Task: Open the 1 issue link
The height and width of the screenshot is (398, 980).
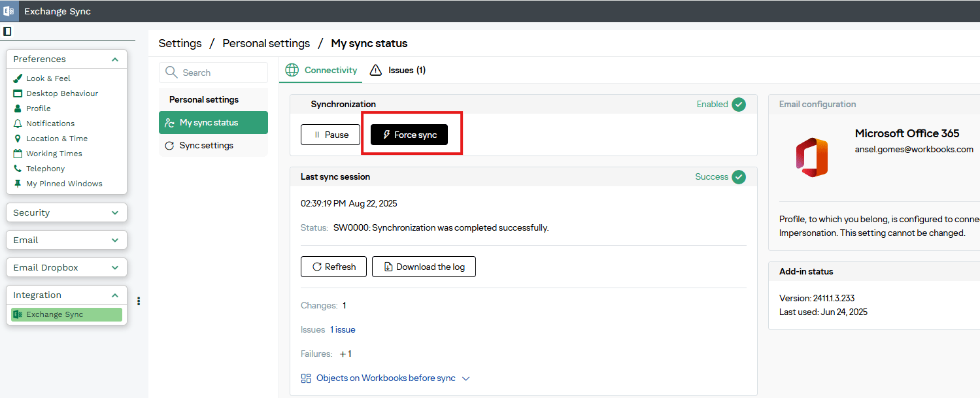Action: pyautogui.click(x=343, y=330)
